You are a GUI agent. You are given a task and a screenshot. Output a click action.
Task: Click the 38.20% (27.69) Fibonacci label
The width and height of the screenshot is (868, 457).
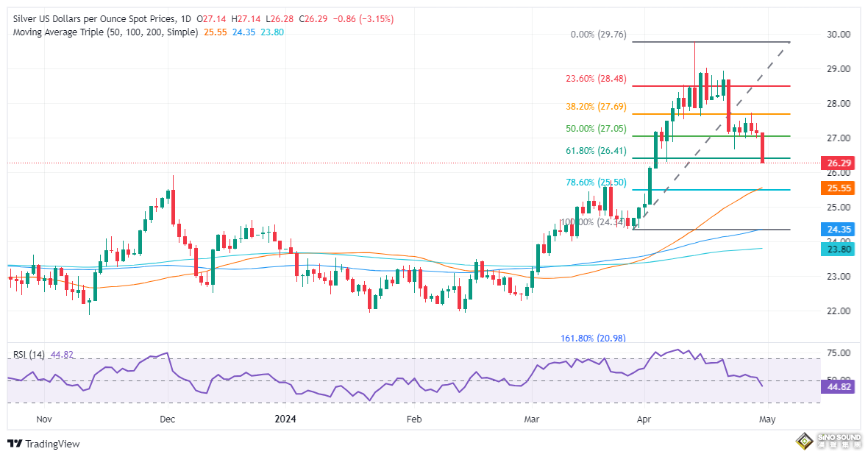pyautogui.click(x=597, y=106)
